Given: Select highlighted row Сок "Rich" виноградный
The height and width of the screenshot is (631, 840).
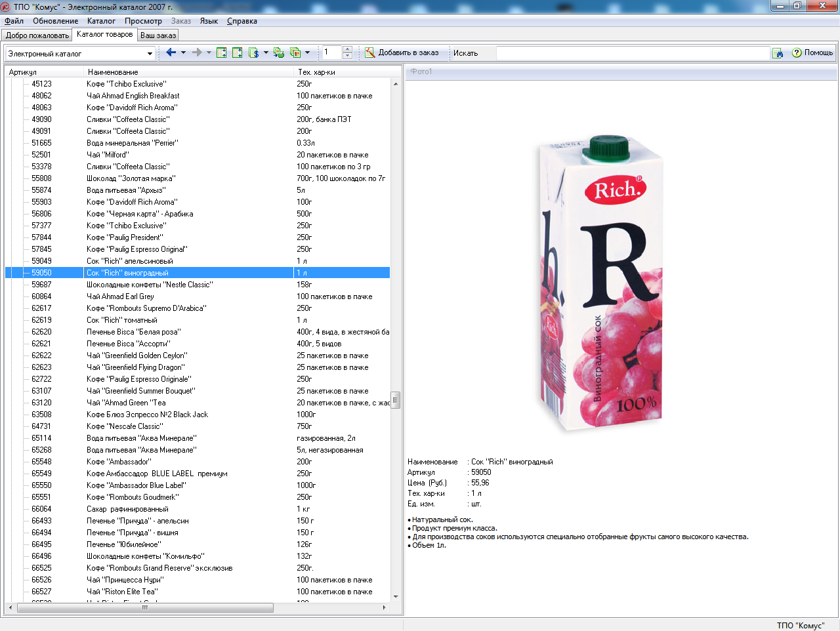Looking at the screenshot, I should (198, 273).
